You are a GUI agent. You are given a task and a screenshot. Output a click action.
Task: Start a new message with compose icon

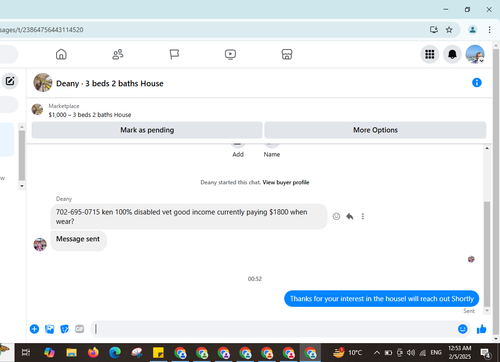click(x=10, y=81)
